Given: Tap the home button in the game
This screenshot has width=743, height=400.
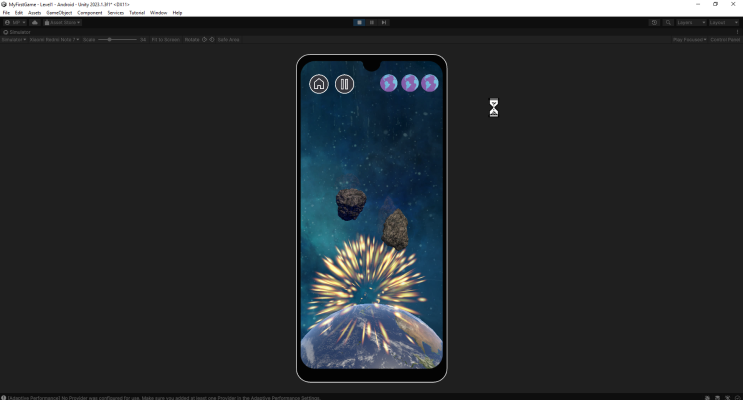Looking at the screenshot, I should pyautogui.click(x=319, y=84).
